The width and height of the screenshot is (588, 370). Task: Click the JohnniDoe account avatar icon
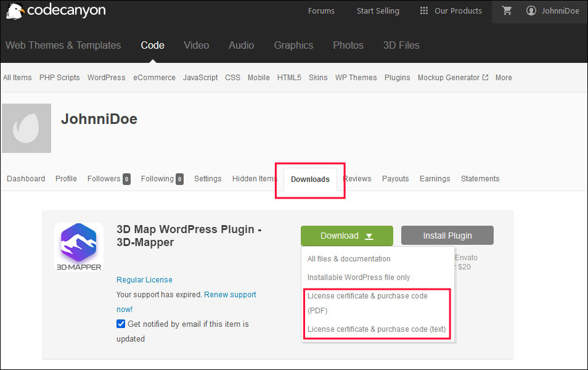click(x=531, y=11)
